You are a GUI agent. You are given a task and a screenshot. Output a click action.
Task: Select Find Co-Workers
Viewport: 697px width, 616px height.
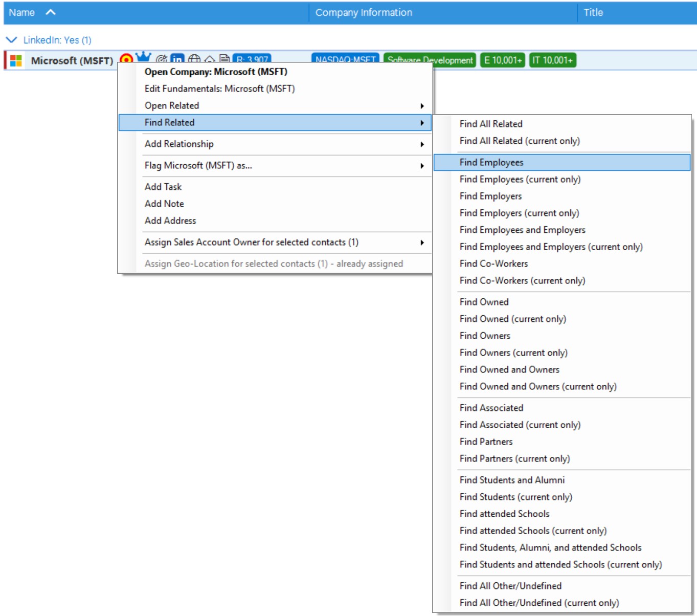562,263
